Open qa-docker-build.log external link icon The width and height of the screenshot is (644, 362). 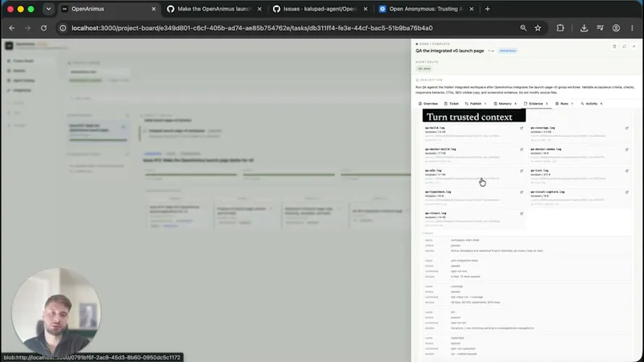[522, 150]
